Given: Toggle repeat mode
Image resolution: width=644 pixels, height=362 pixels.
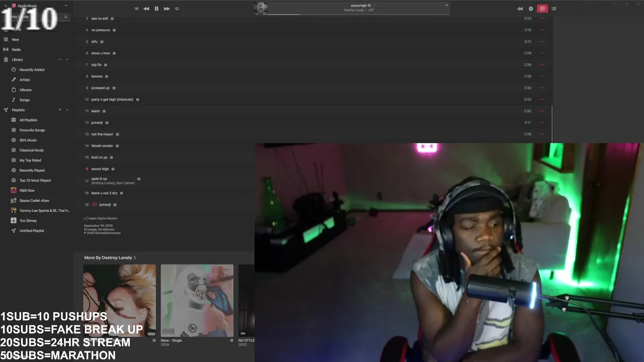Looking at the screenshot, I should (177, 9).
